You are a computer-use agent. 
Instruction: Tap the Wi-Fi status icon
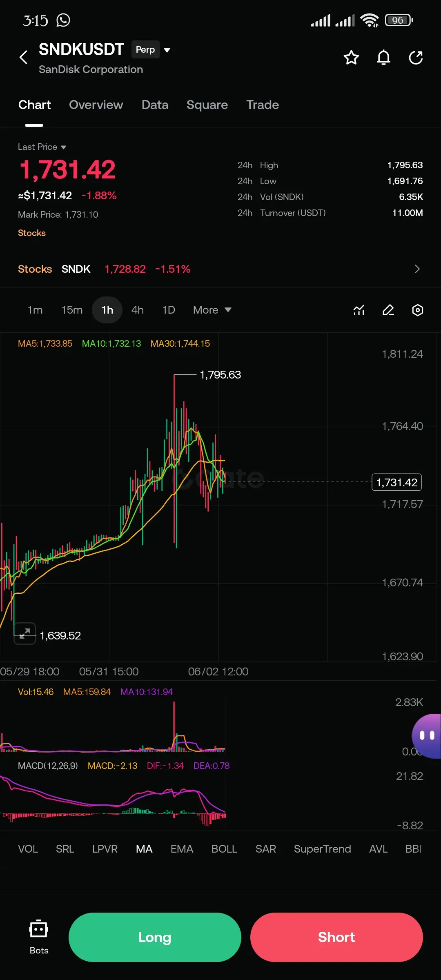[x=370, y=20]
